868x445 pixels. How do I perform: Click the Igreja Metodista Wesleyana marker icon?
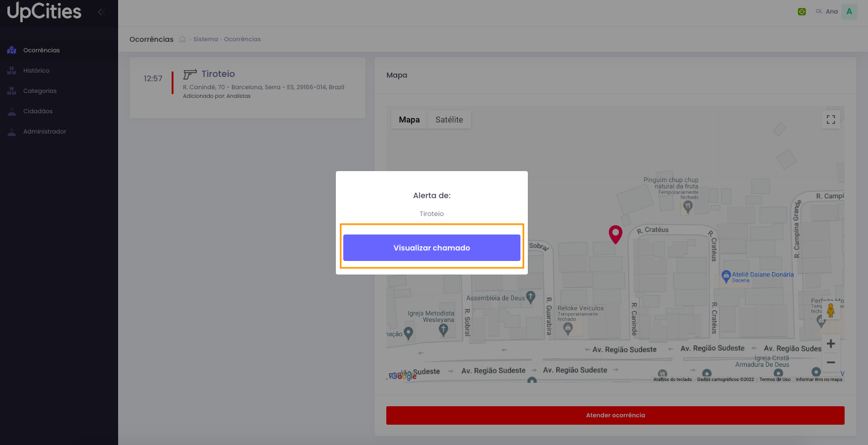(444, 331)
